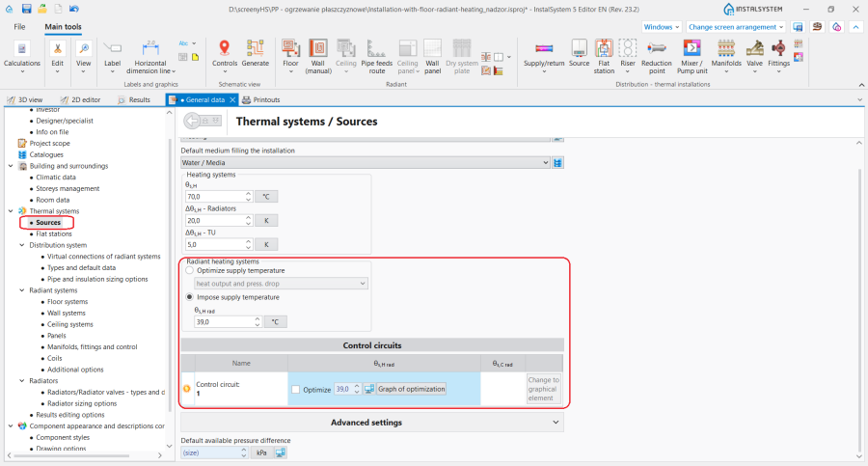This screenshot has width=868, height=466.
Task: Select Optimize supply temperature option
Action: [x=190, y=270]
